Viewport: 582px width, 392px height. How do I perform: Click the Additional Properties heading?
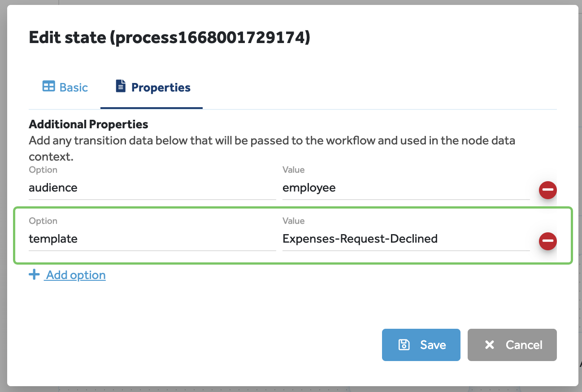(x=88, y=124)
